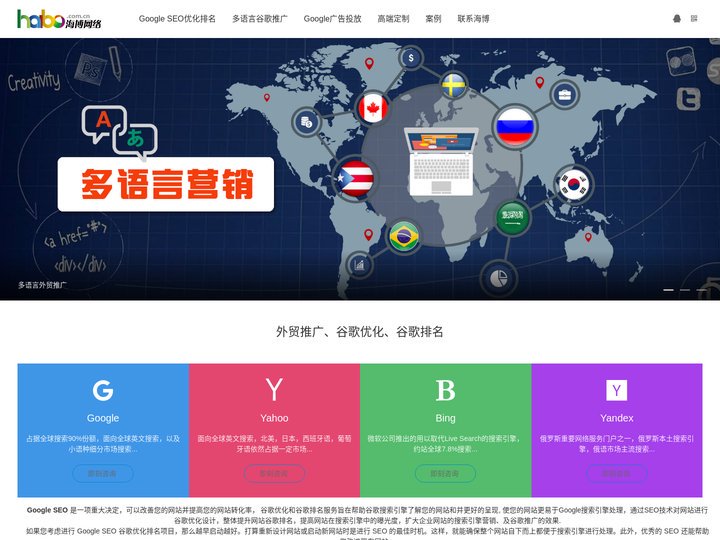Open the Google SEO优化排名 menu
Image resolution: width=720 pixels, height=540 pixels.
click(x=177, y=19)
